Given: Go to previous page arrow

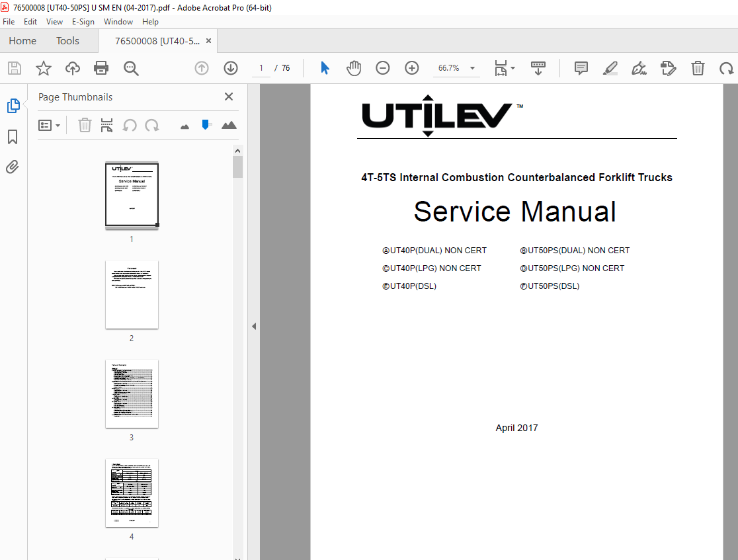Looking at the screenshot, I should (202, 68).
